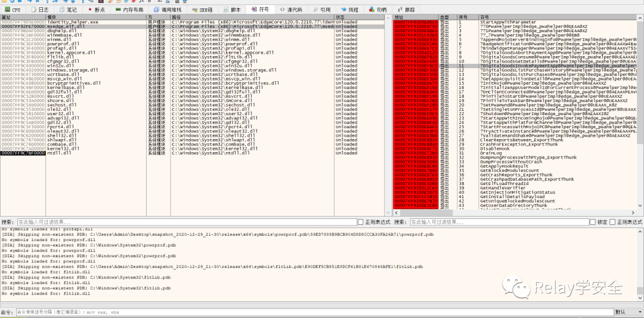Select module bcryptprimitives.dll in module column
The image size is (644, 318).
pos(74,83)
